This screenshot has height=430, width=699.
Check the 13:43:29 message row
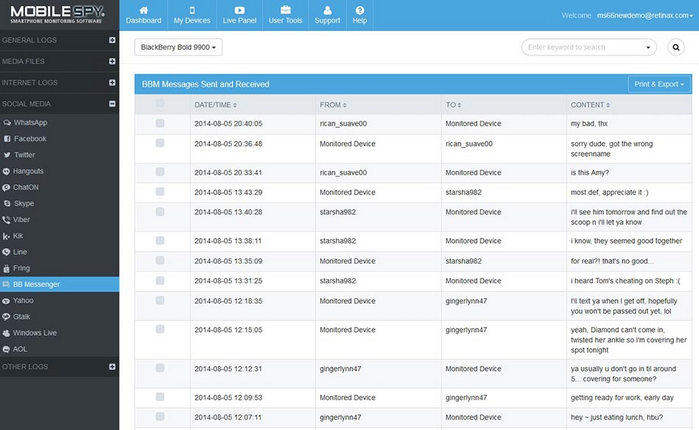(x=160, y=192)
